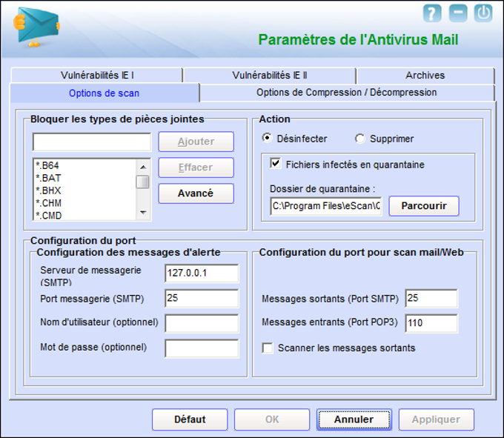Click the OK button
This screenshot has height=438, width=504.
tap(272, 419)
